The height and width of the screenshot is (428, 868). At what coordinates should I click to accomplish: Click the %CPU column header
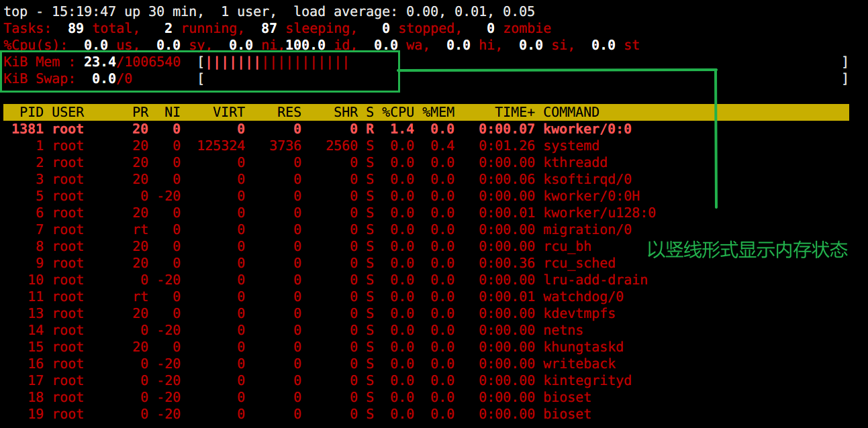click(x=398, y=112)
